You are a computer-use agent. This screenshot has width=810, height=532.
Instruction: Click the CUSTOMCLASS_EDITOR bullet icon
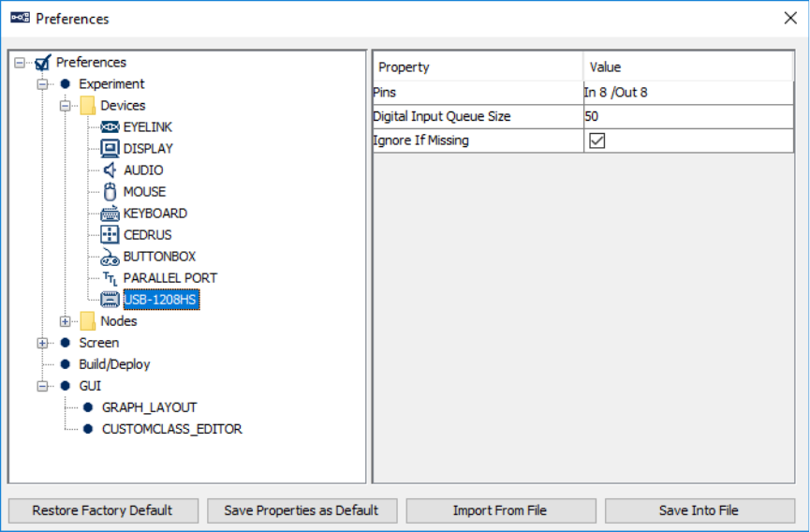(88, 429)
